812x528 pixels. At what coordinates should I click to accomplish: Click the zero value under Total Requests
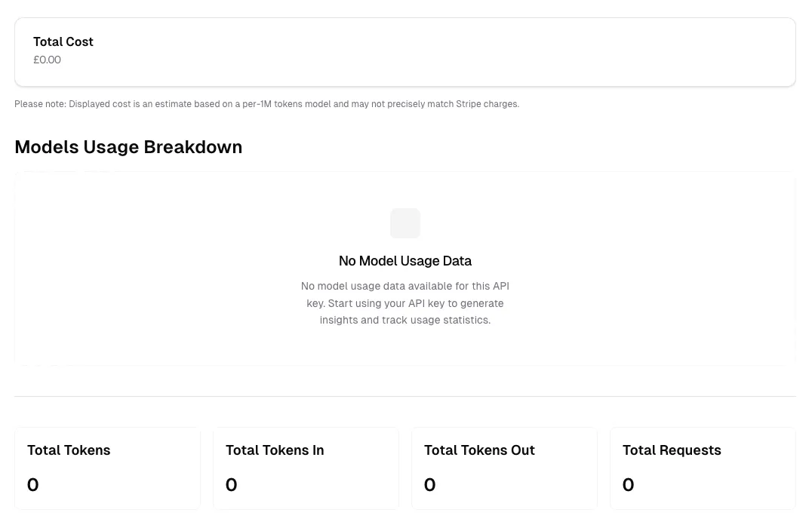tap(629, 485)
